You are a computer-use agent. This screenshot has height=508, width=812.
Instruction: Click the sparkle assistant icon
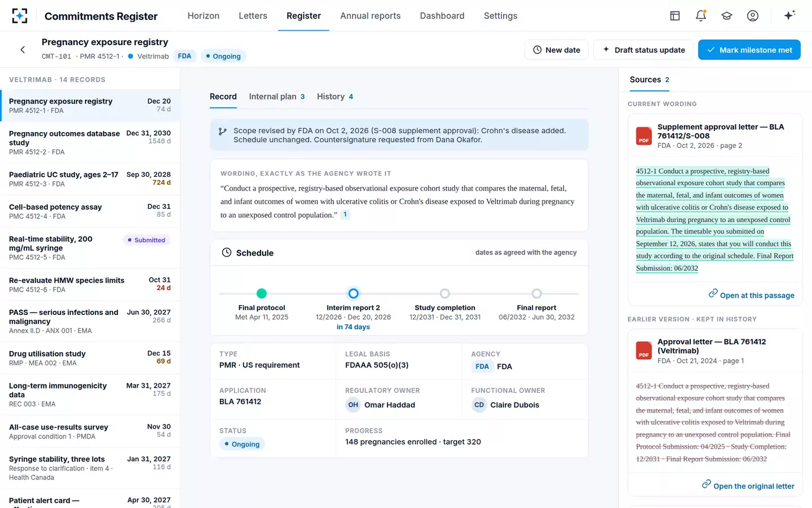click(789, 15)
